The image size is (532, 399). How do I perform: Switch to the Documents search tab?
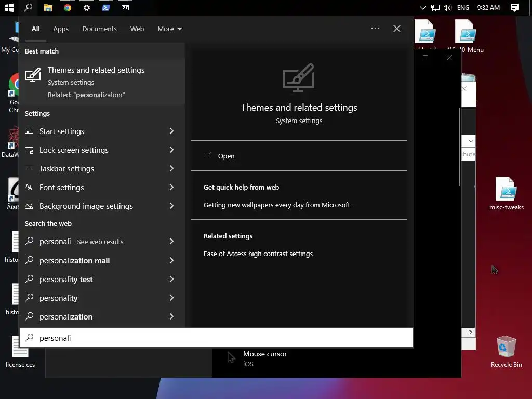pos(99,29)
